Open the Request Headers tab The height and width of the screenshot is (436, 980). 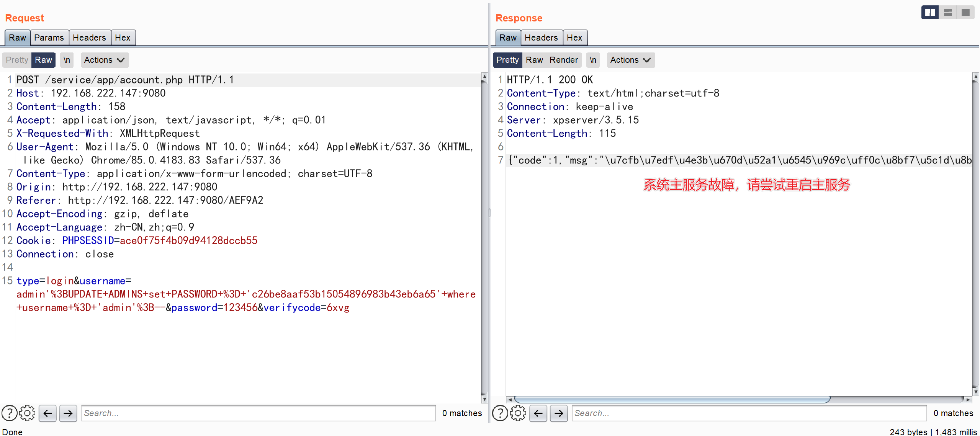[89, 38]
